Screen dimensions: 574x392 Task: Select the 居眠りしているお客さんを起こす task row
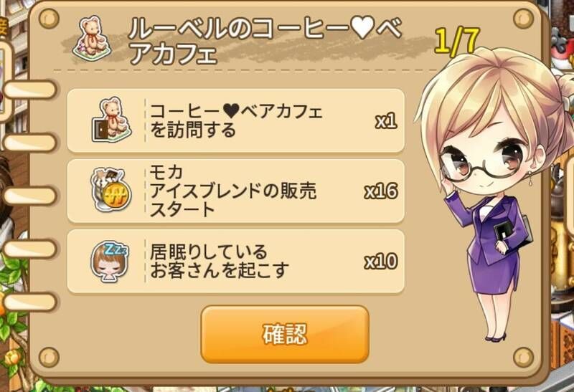click(236, 262)
